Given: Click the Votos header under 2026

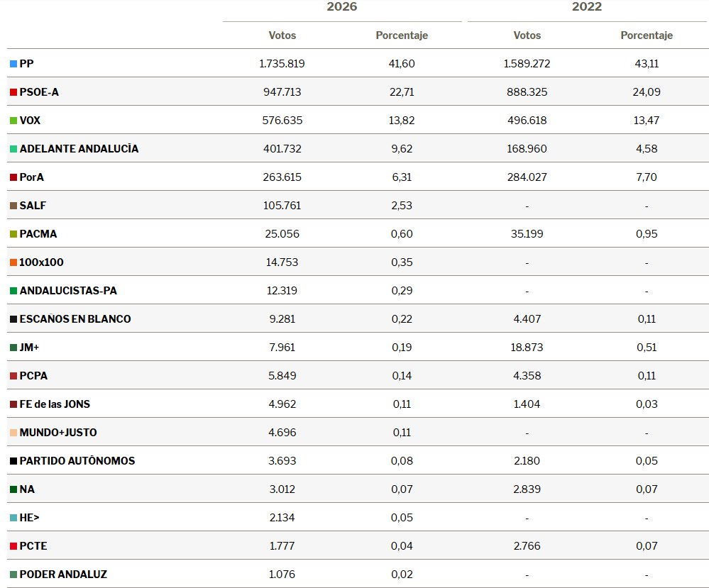Looking at the screenshot, I should pos(282,35).
